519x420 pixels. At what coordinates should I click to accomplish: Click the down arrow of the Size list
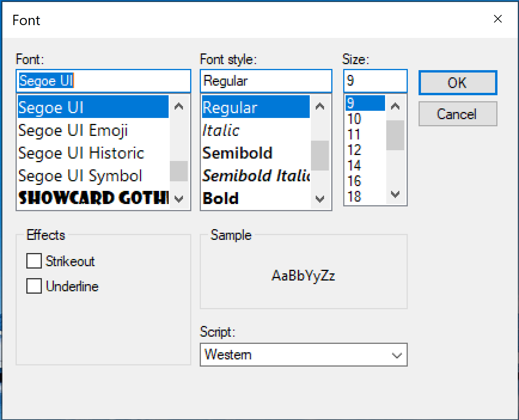tap(395, 195)
